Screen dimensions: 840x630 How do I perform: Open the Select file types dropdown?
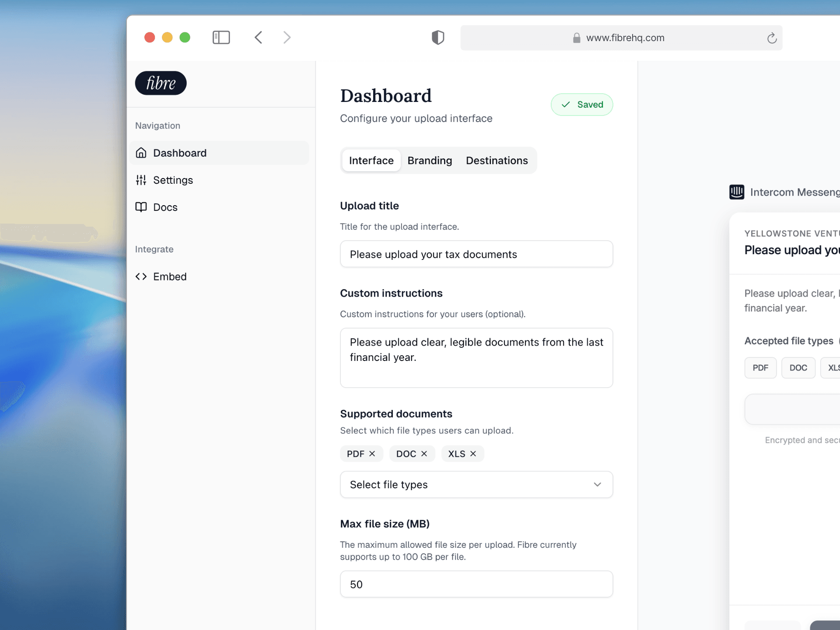pos(476,484)
